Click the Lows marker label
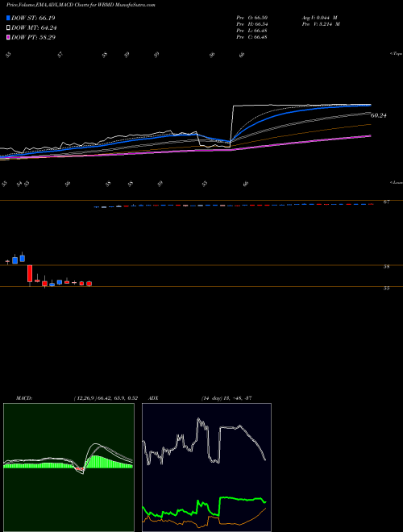This screenshot has height=532, width=403. pos(397,182)
